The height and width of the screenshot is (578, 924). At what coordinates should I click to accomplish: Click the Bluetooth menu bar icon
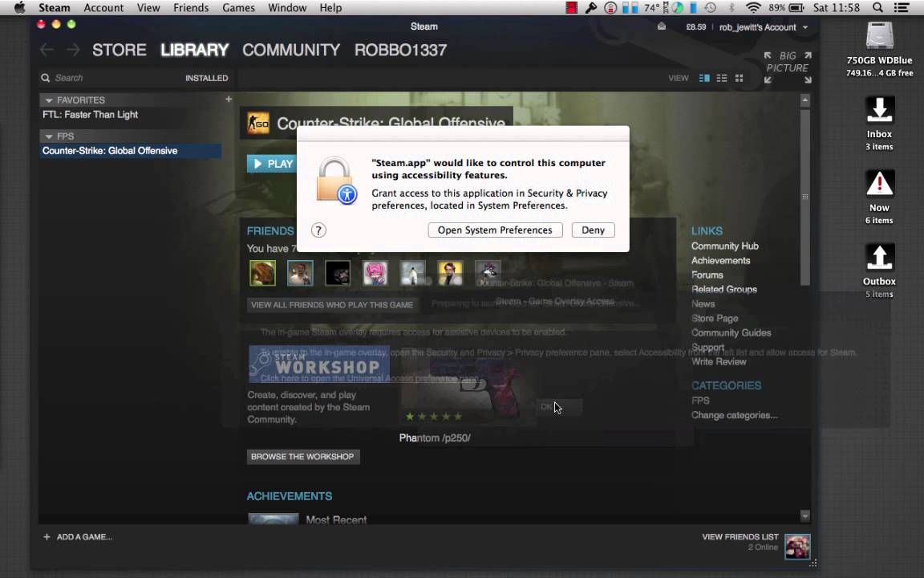731,8
